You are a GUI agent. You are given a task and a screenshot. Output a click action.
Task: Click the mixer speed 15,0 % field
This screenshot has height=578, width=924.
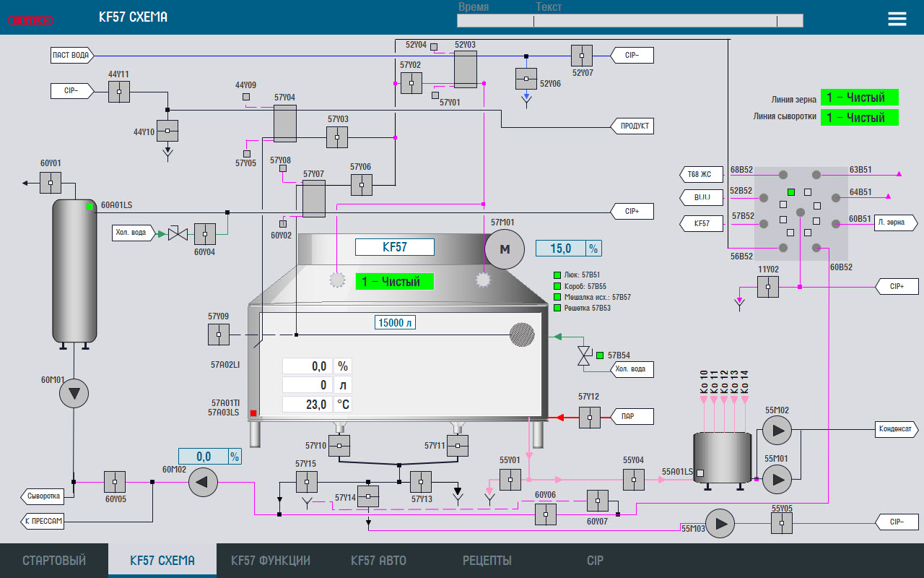tap(561, 249)
